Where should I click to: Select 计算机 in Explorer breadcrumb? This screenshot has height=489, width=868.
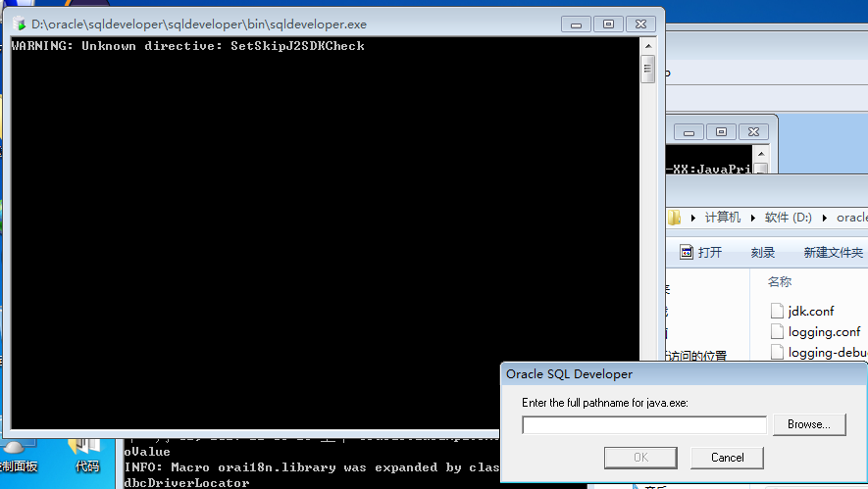723,218
